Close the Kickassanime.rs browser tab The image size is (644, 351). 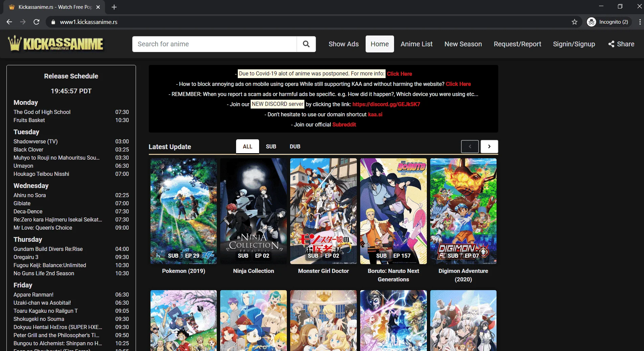click(x=98, y=7)
